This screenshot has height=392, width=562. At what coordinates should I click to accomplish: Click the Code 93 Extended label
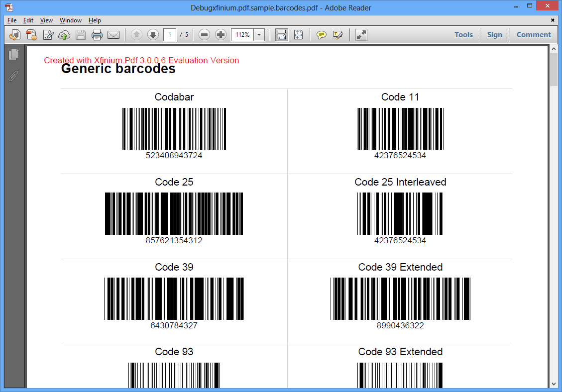tap(400, 352)
